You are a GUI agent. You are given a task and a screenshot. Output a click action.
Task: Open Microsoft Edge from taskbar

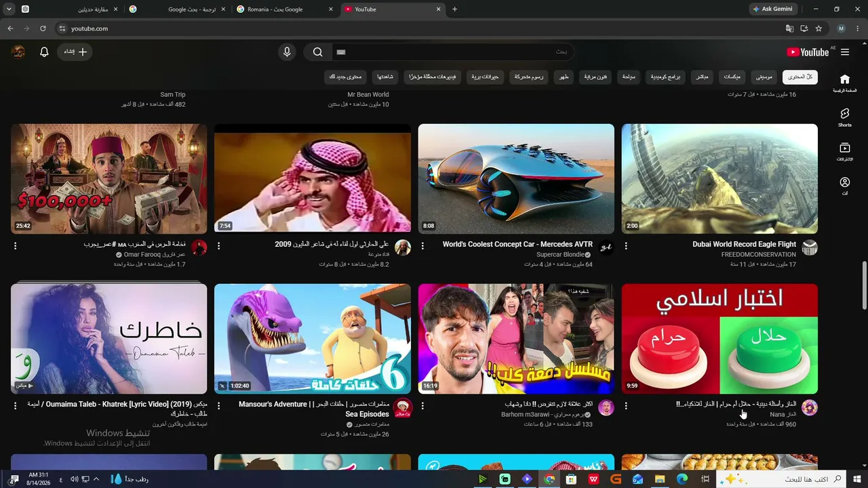tap(682, 479)
